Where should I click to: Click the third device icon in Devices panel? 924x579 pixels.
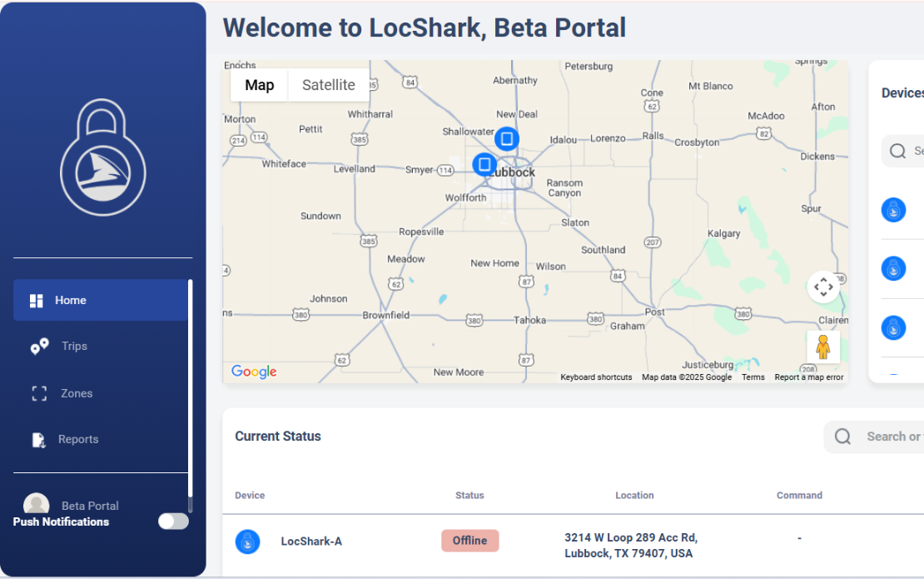(x=893, y=328)
